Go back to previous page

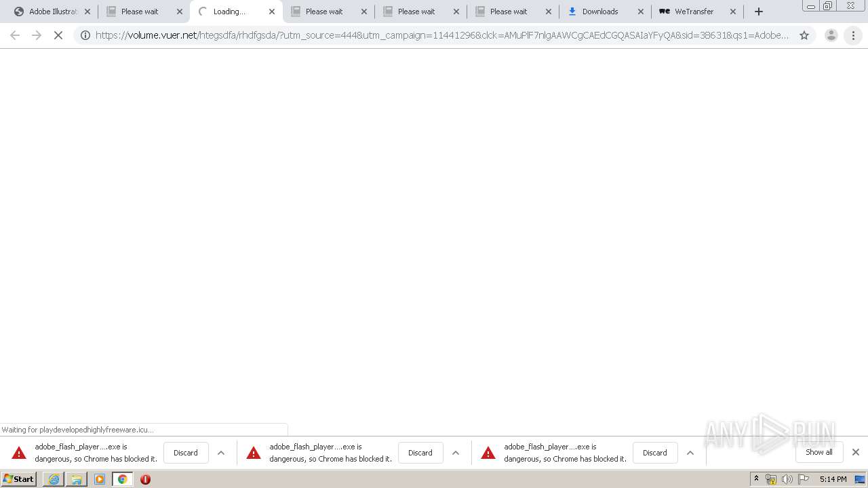pos(15,35)
